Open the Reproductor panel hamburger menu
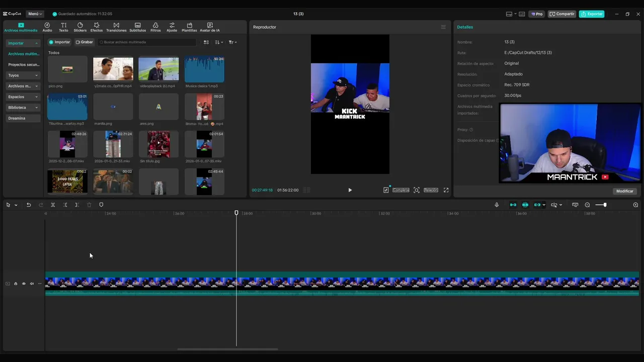 [x=443, y=27]
